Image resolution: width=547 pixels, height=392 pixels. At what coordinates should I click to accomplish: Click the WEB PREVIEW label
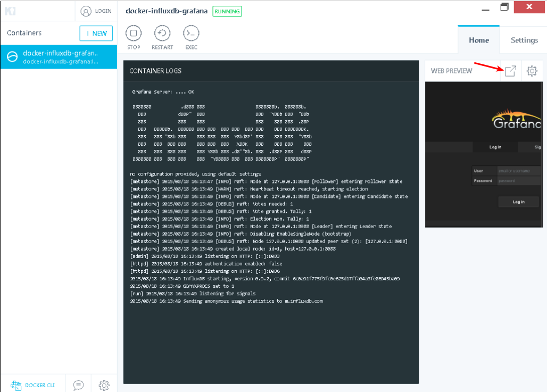coord(451,71)
